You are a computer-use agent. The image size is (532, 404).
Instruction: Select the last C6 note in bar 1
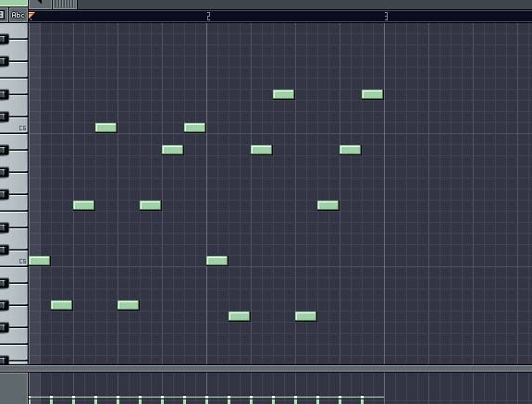[194, 128]
